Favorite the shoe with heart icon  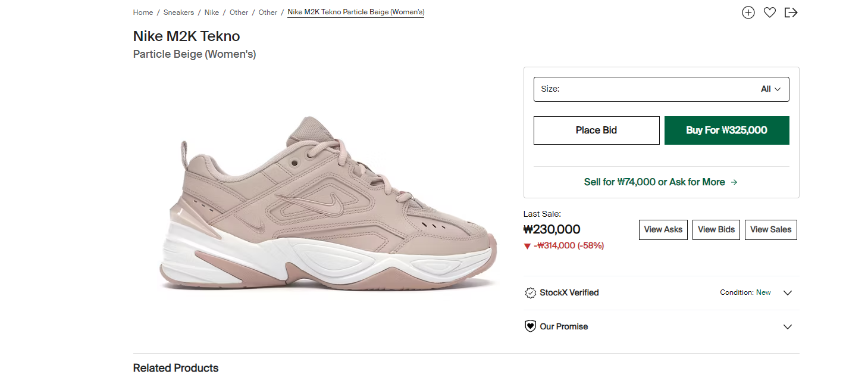point(769,13)
